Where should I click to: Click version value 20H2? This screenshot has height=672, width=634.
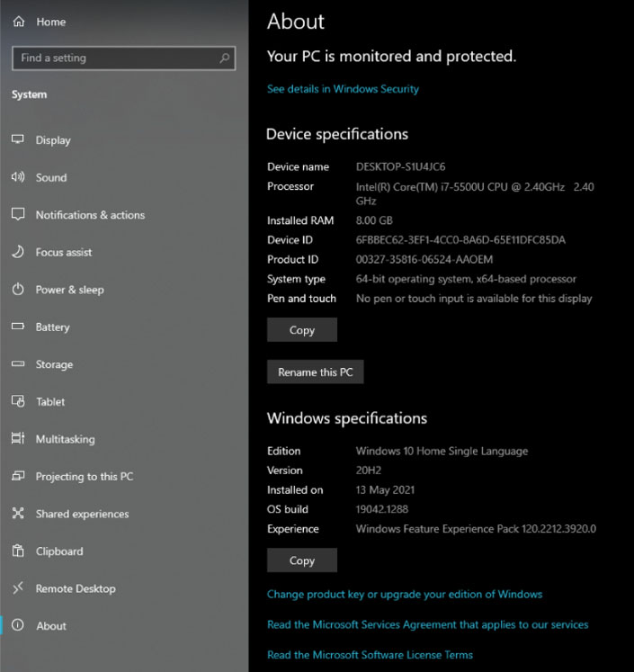(369, 470)
